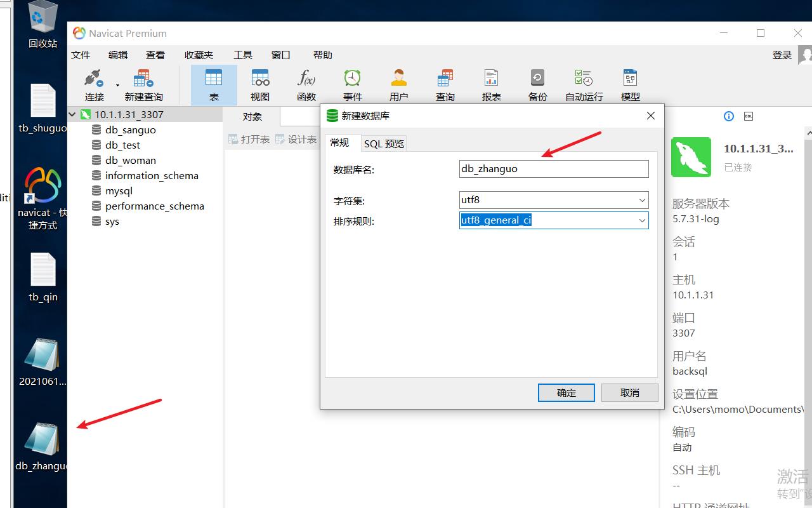The height and width of the screenshot is (508, 812).
Task: Open the Recycle Bin (回收站) desktop icon
Action: click(43, 25)
